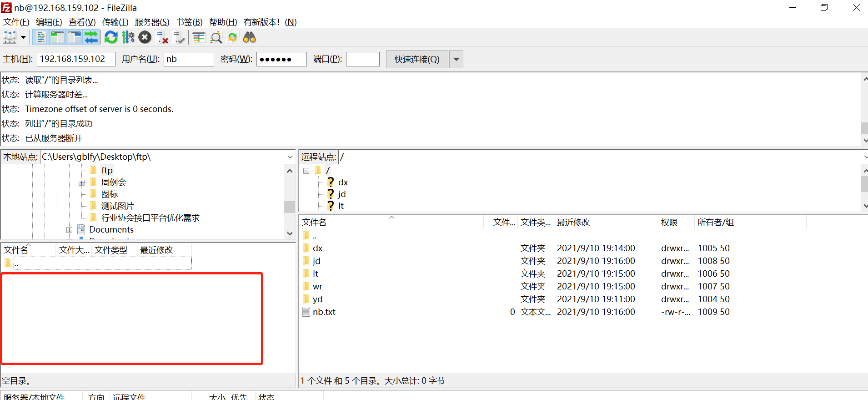Select jd node in the remote directory tree

pyautogui.click(x=342, y=194)
